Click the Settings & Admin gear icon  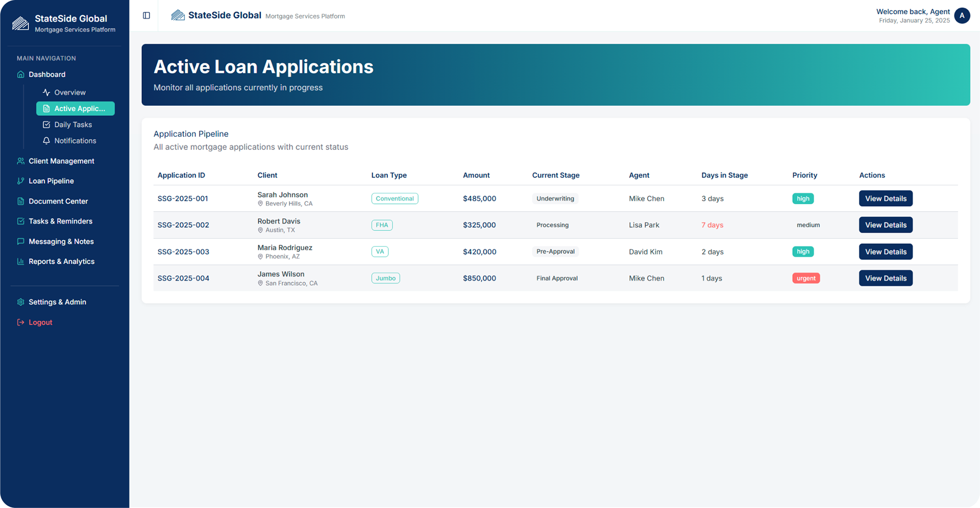(x=20, y=302)
